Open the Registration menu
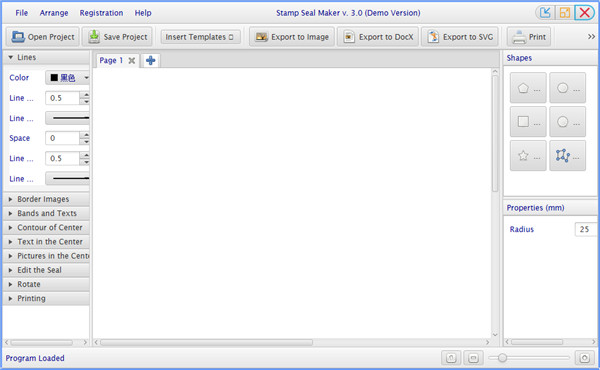 [x=101, y=13]
